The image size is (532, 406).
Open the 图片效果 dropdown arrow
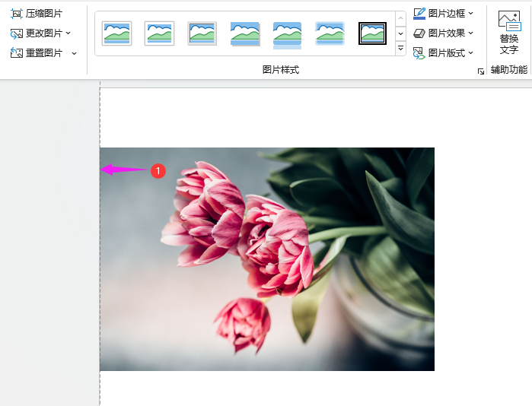pos(471,33)
